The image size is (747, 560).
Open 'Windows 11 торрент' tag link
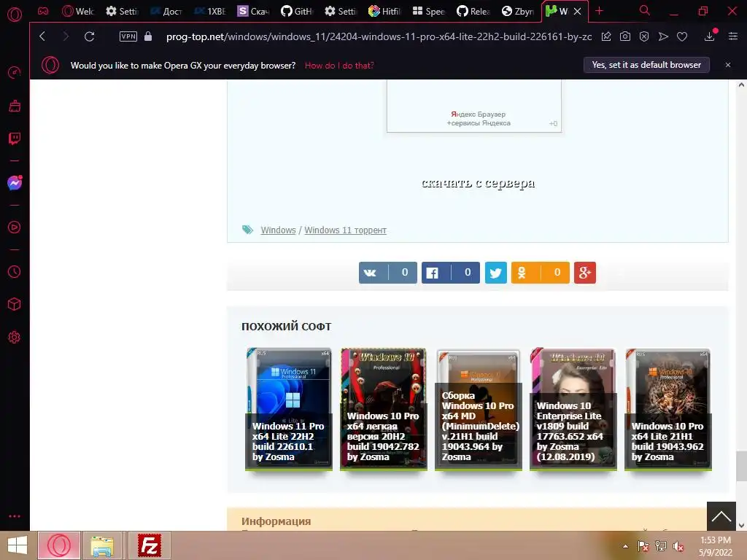pyautogui.click(x=345, y=230)
